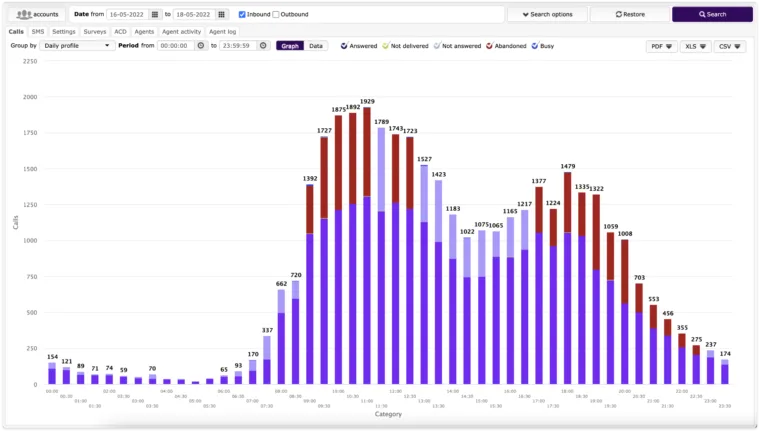The height and width of the screenshot is (432, 760).
Task: Click the bar labeled 456
Action: click(x=668, y=352)
